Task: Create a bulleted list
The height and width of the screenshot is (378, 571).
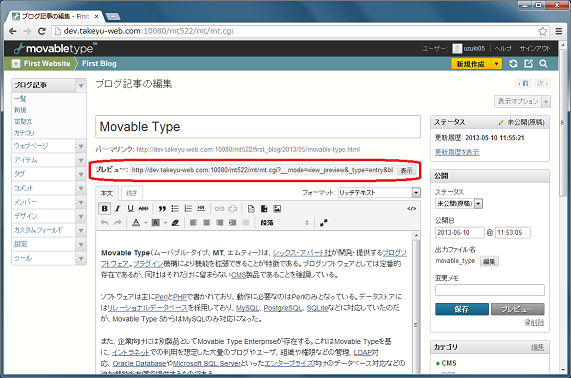Action: click(175, 209)
